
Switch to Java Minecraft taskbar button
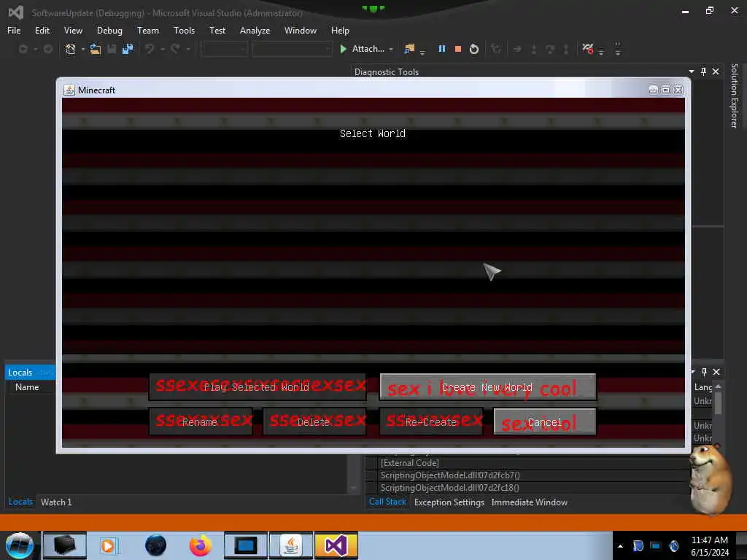pos(291,545)
